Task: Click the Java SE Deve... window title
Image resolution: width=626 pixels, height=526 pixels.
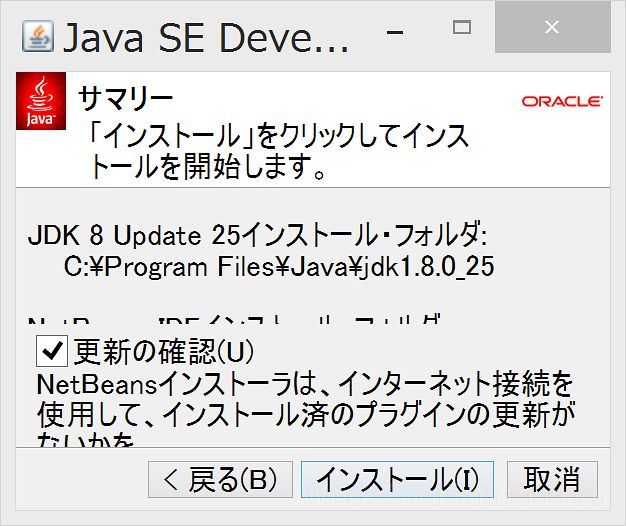Action: coord(206,38)
